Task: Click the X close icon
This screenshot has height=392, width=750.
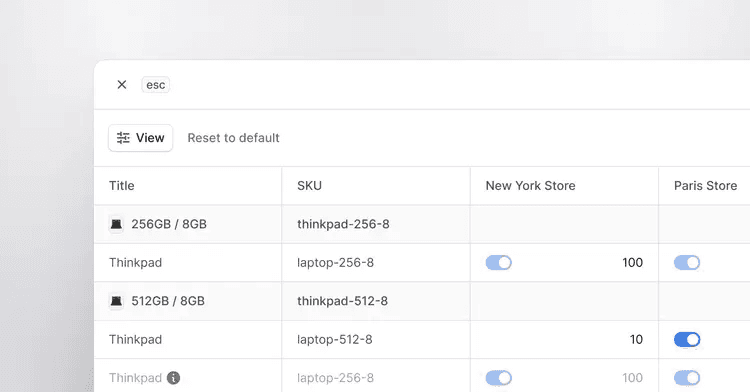Action: pyautogui.click(x=121, y=85)
